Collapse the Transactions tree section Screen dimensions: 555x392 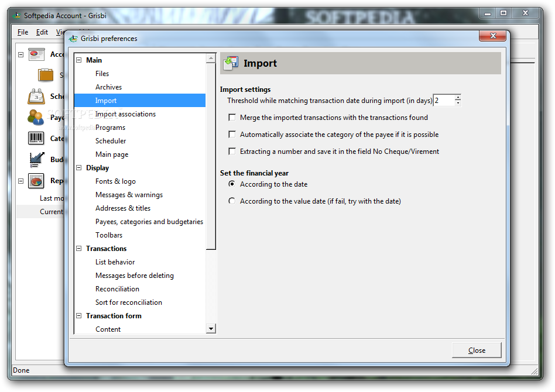pyautogui.click(x=79, y=248)
